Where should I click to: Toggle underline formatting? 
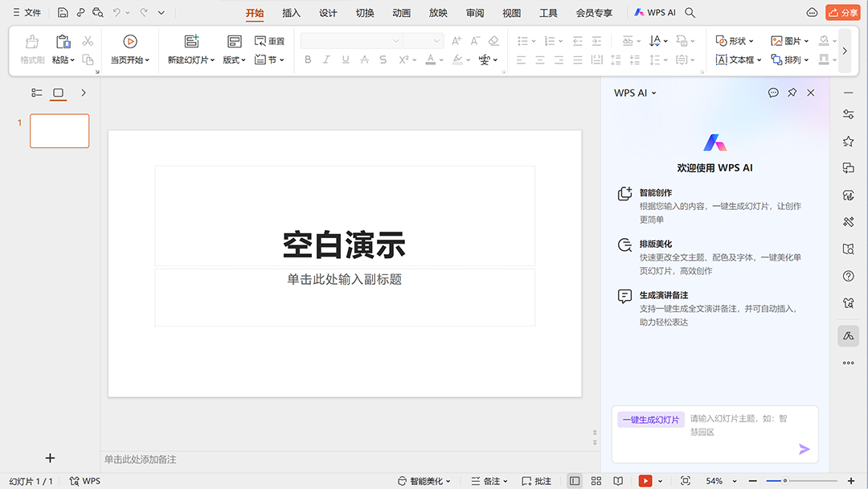[x=346, y=60]
